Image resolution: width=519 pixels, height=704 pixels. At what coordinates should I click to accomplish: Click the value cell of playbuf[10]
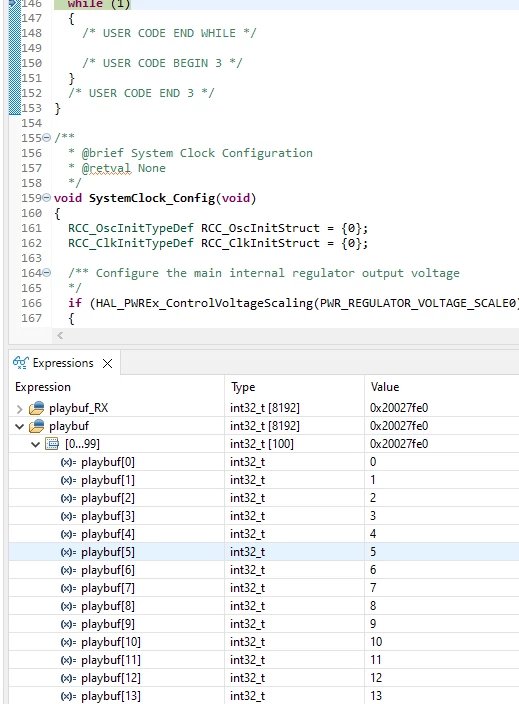point(441,642)
